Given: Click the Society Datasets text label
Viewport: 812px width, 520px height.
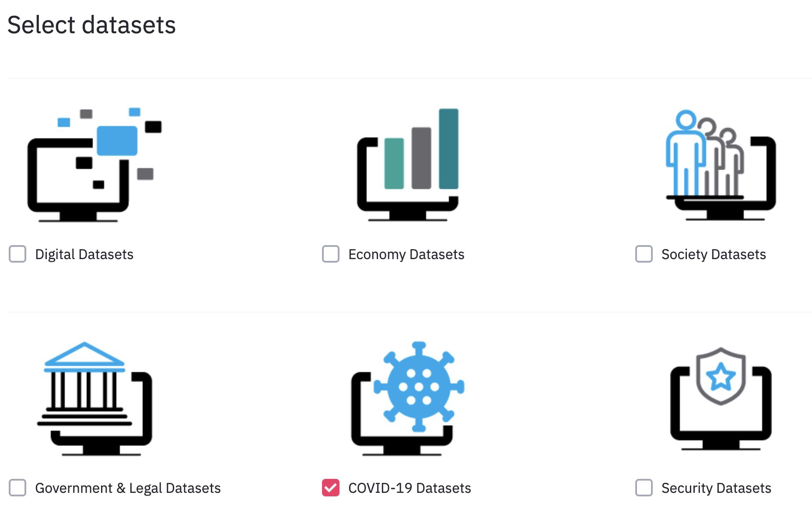Looking at the screenshot, I should tap(714, 254).
